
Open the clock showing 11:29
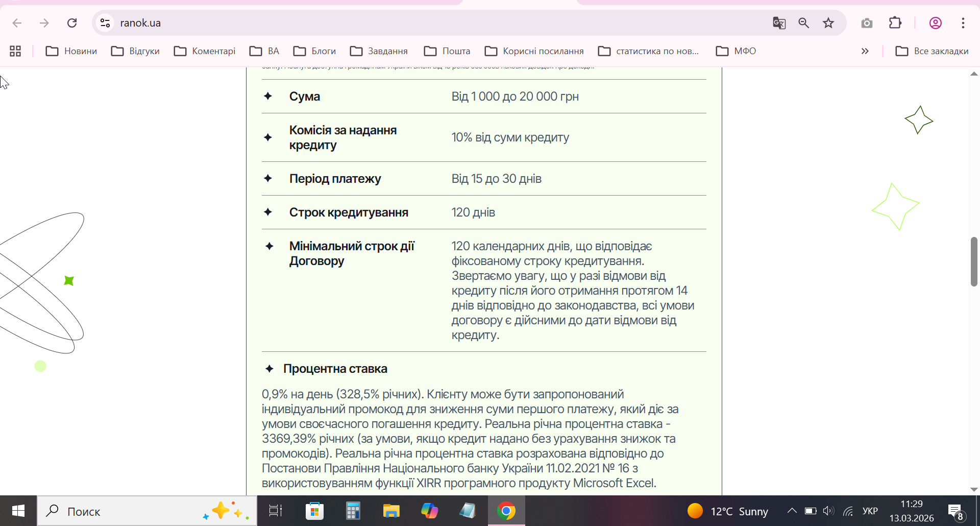pyautogui.click(x=912, y=511)
